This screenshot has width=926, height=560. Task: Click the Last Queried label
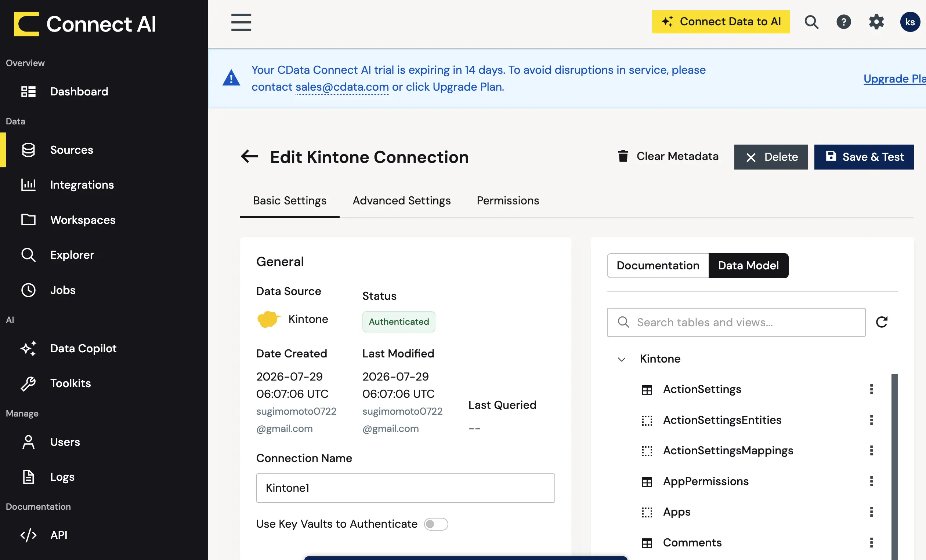tap(502, 405)
